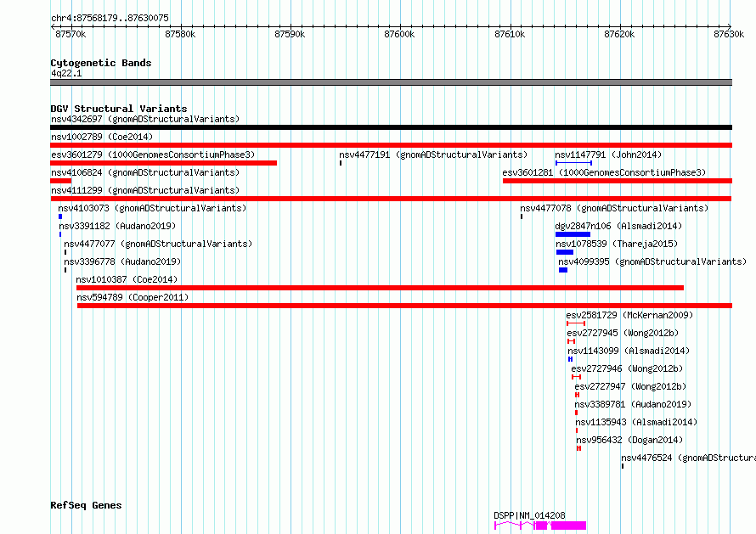Open the esv2727945 (Wong2012b) label
Image resolution: width=756 pixels, height=534 pixels.
click(x=623, y=333)
